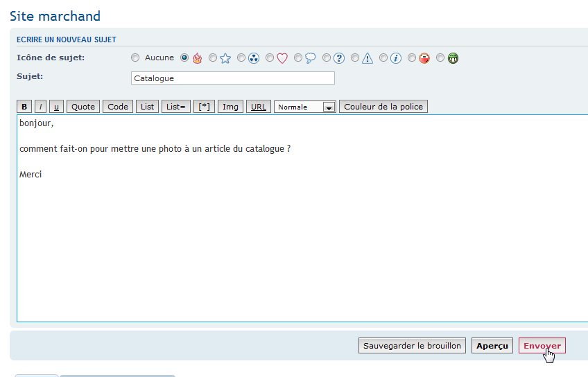Insert an unordered List tag
This screenshot has height=377, width=588.
click(x=148, y=107)
